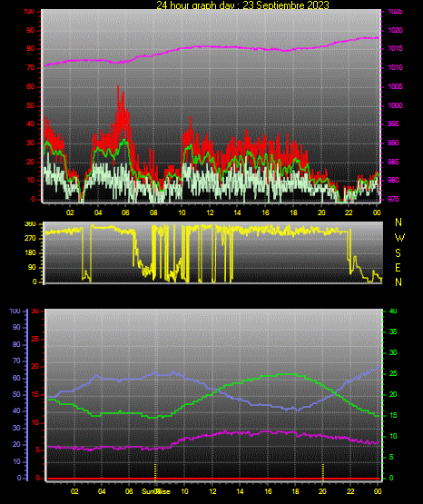This screenshot has height=504, width=423.
Task: Click the red 80 label on wind chart axis
Action: coord(30,49)
